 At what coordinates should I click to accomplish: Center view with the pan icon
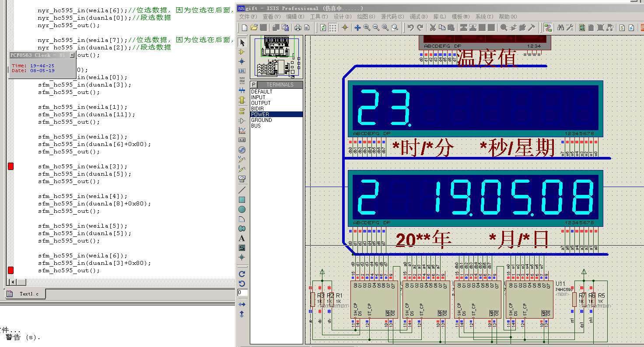(357, 28)
